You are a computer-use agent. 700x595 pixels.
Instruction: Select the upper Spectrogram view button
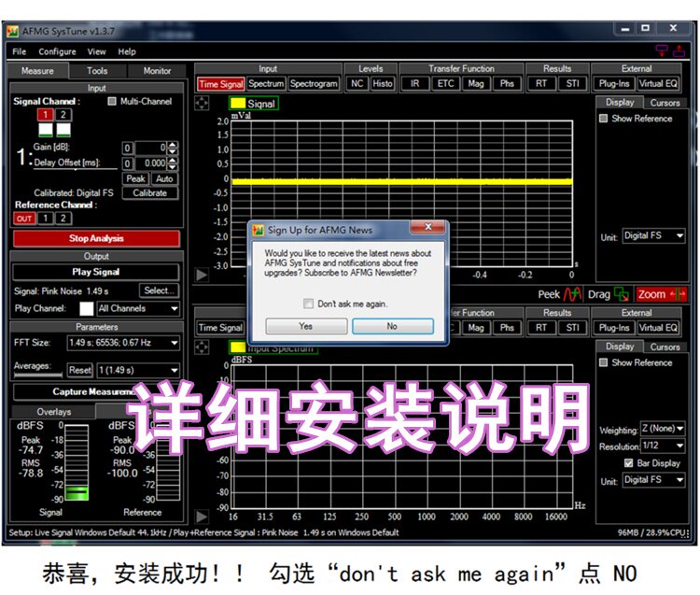pos(314,83)
